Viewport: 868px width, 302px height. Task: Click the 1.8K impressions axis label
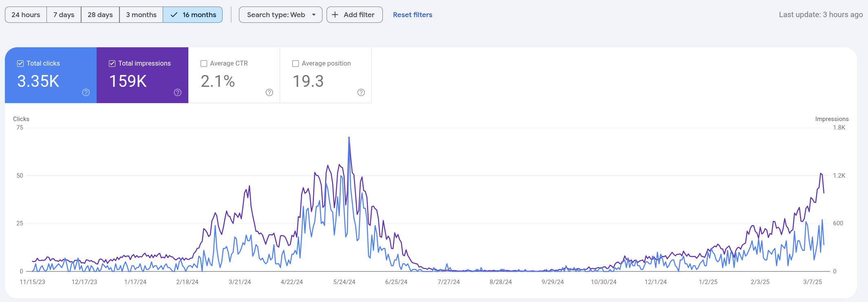[839, 128]
